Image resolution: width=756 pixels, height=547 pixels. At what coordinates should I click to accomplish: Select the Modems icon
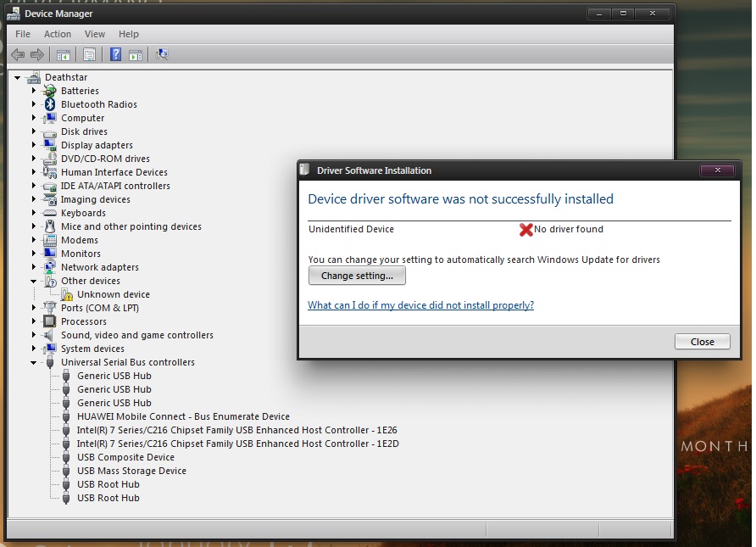click(50, 240)
